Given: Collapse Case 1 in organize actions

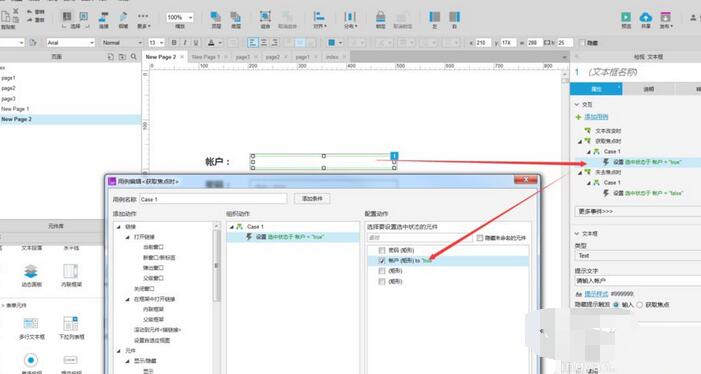Looking at the screenshot, I should 232,227.
